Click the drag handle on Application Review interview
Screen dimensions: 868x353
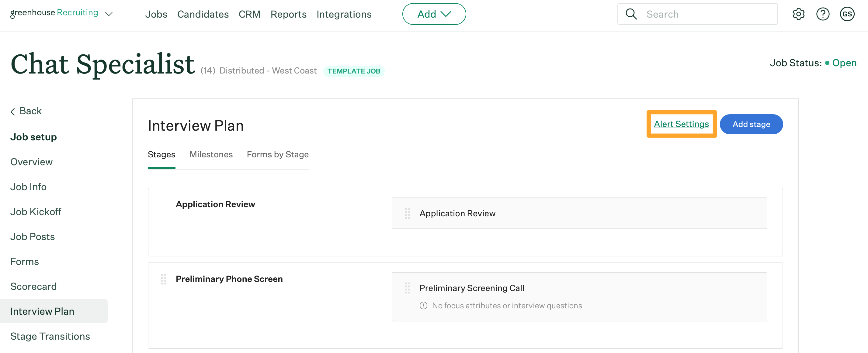[407, 213]
